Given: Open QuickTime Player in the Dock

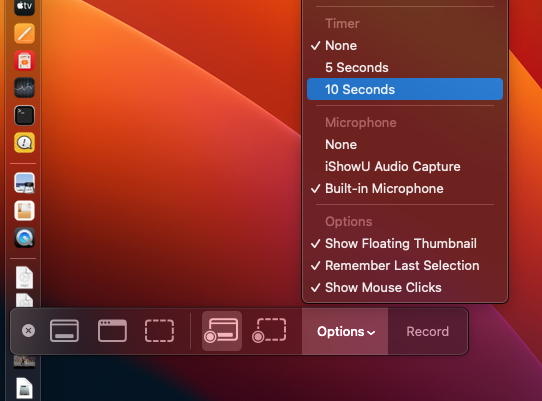Looking at the screenshot, I should pos(24,237).
